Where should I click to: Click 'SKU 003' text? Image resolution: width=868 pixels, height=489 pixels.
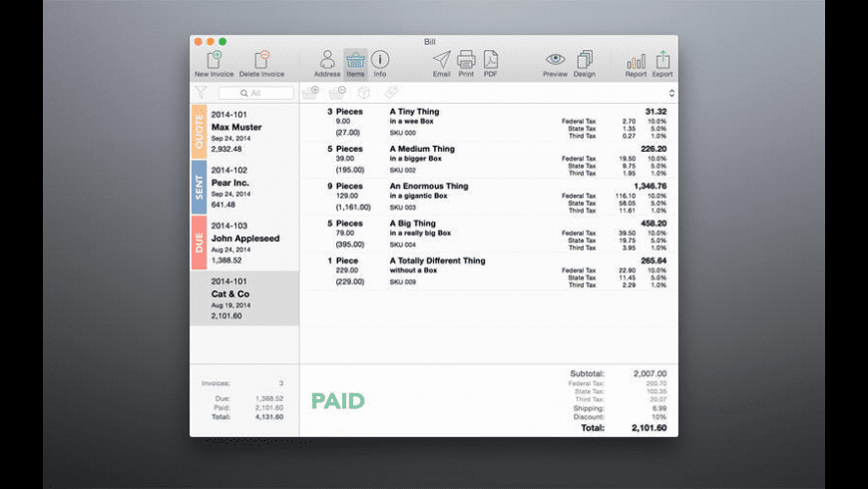click(402, 208)
